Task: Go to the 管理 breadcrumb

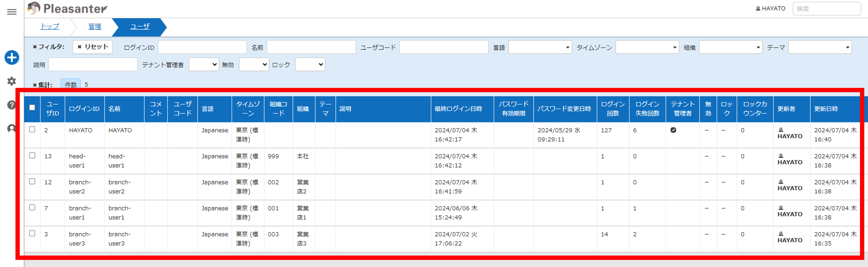Action: tap(95, 26)
